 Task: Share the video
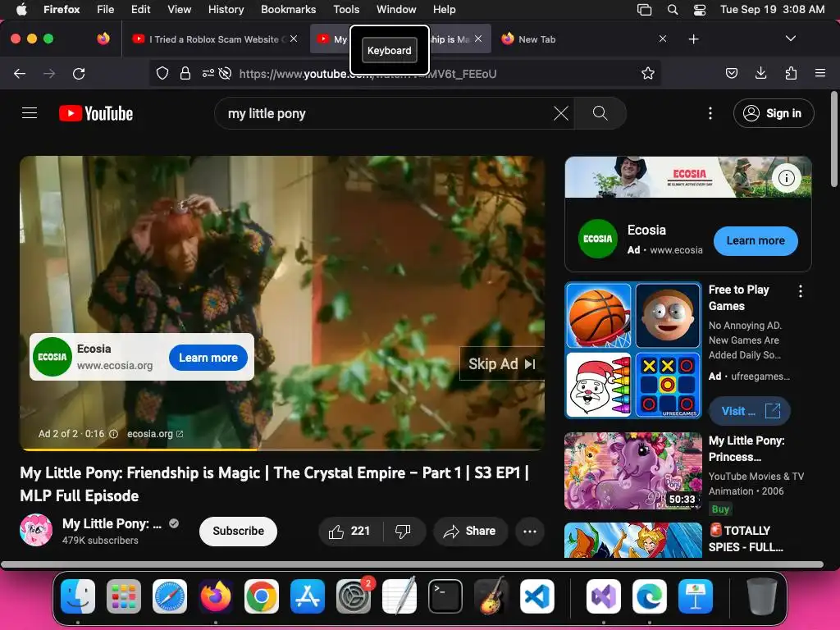pyautogui.click(x=470, y=531)
